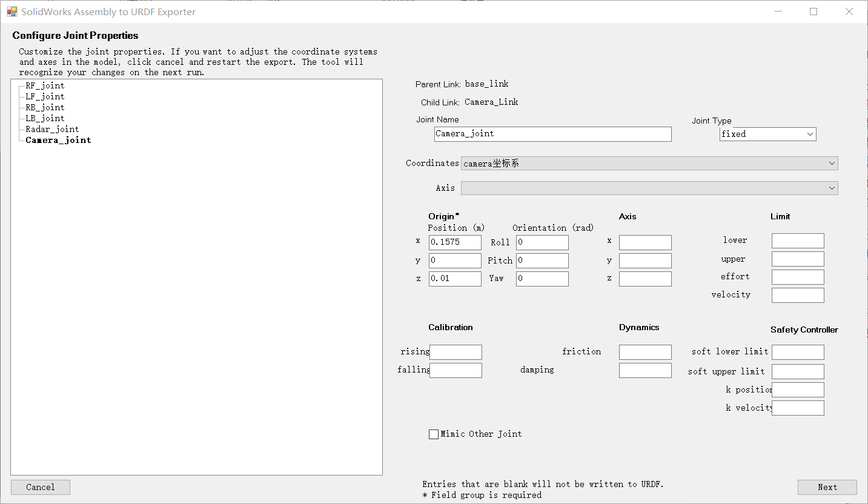Open the Axis selection dropdown
Image resolution: width=868 pixels, height=504 pixels.
pos(649,188)
